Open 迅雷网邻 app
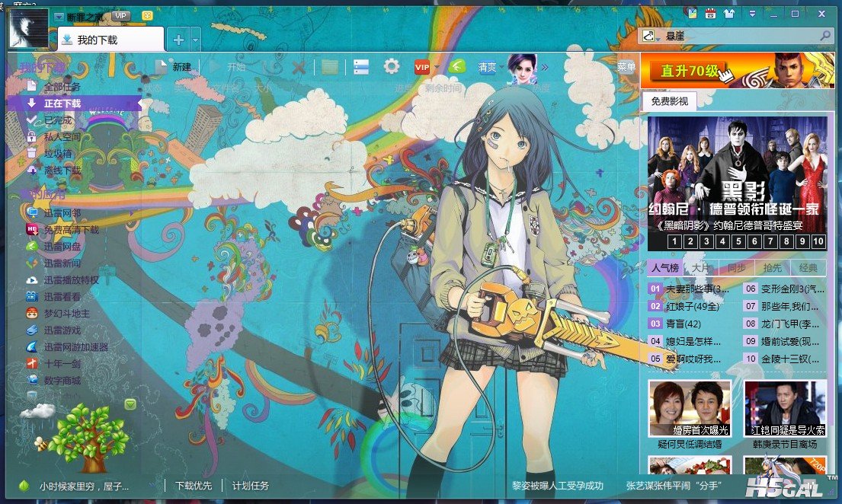Image resolution: width=842 pixels, height=504 pixels. pos(62,212)
